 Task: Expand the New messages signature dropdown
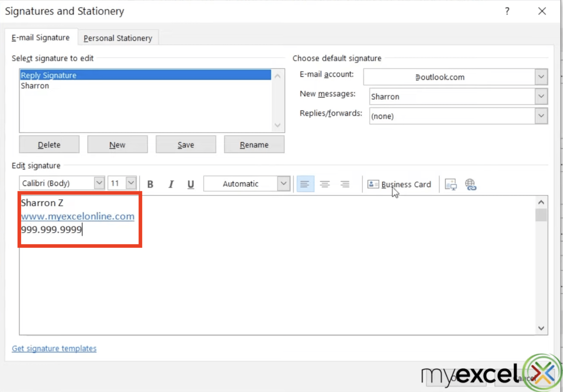[x=541, y=96]
